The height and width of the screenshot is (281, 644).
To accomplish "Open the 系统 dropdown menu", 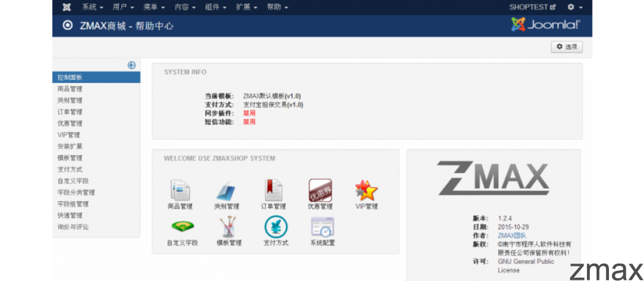I will click(93, 7).
